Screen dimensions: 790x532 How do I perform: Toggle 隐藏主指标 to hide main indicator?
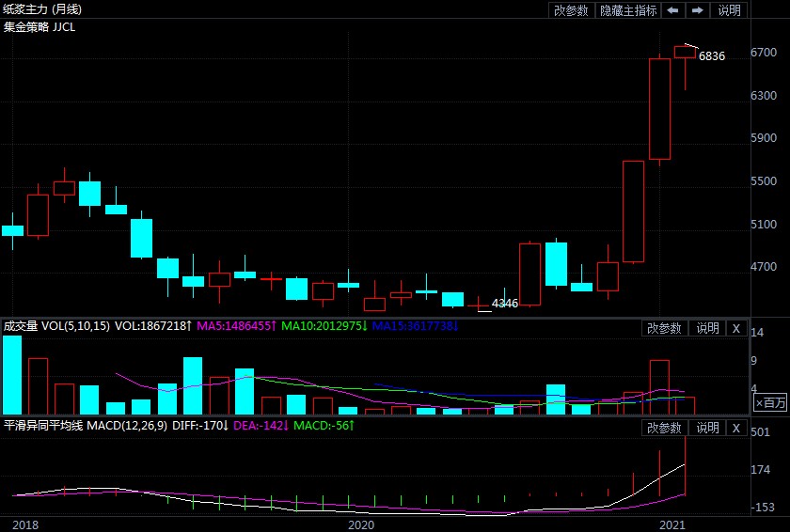click(x=628, y=10)
